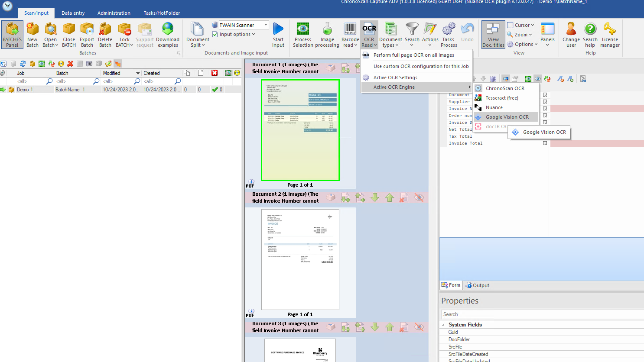Collapse the System Fields group
The image size is (644, 362).
click(443, 325)
